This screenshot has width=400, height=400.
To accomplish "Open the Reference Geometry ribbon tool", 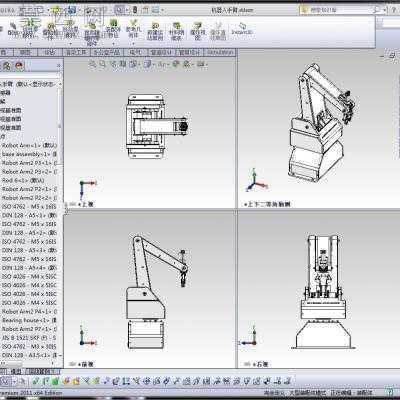I will click(133, 29).
